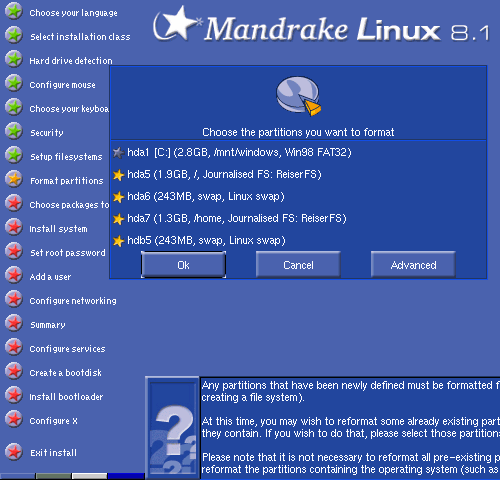Click red star beside Install system
Viewport: 500px width, 480px height.
coord(14,228)
